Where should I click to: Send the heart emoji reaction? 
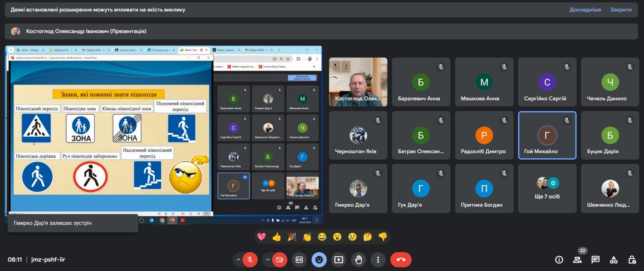[262, 237]
